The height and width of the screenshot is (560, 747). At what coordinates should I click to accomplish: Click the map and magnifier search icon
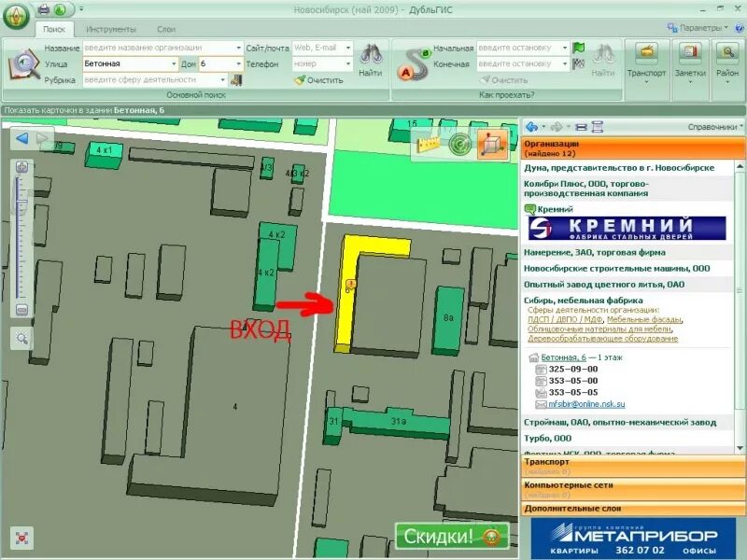24,64
